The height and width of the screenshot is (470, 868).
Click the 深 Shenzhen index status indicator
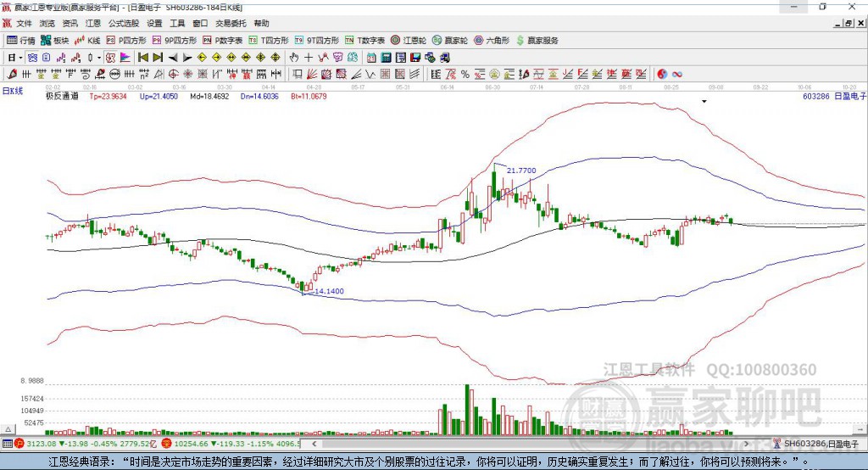pos(167,444)
